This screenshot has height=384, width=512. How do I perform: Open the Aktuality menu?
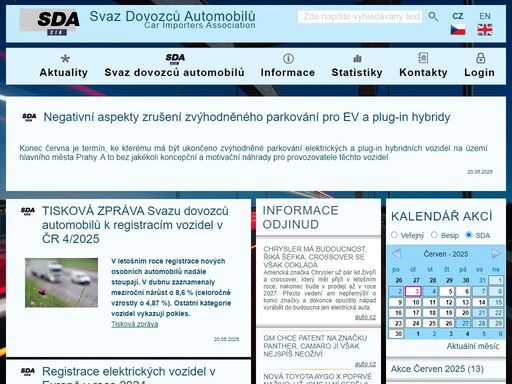tap(64, 72)
